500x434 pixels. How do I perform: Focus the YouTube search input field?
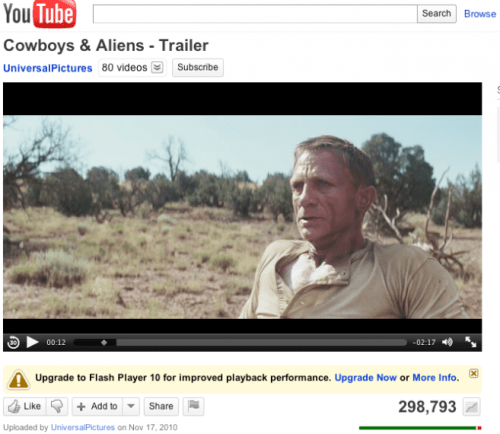255,14
